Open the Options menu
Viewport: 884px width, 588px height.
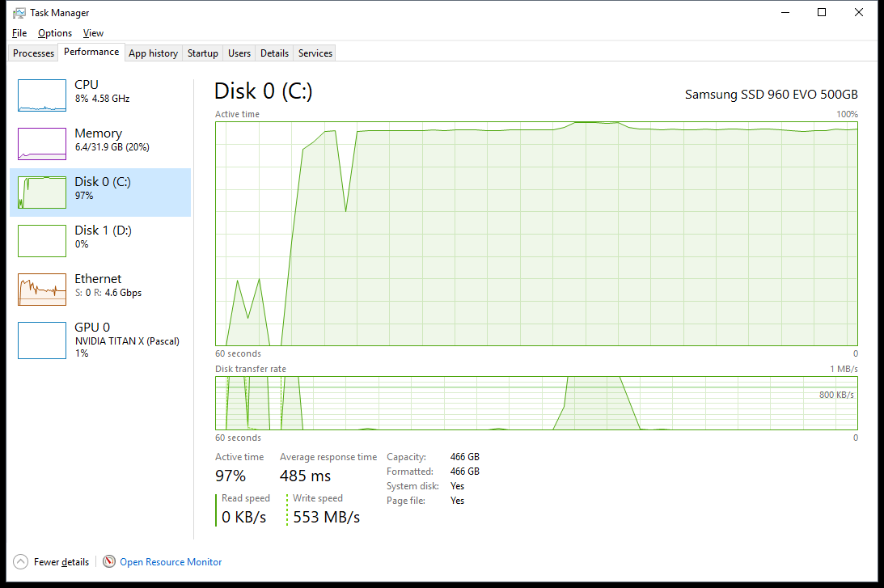(x=55, y=33)
